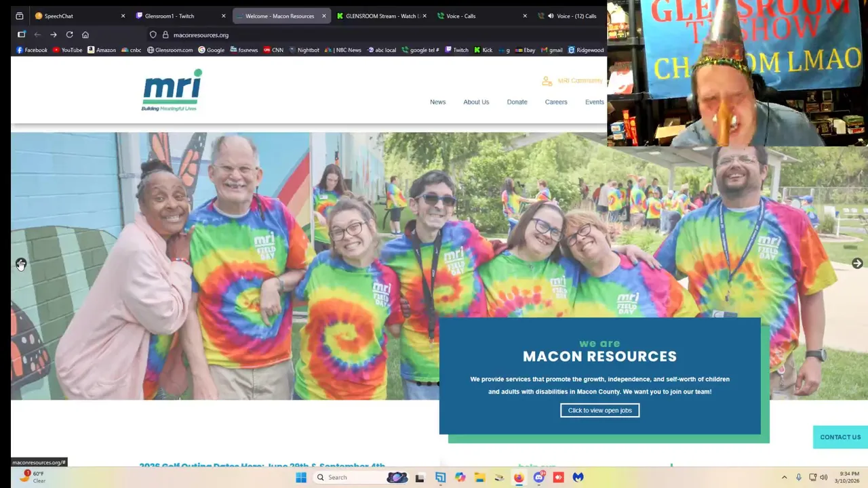Click the volume icon in system tray
868x488 pixels.
tap(824, 477)
